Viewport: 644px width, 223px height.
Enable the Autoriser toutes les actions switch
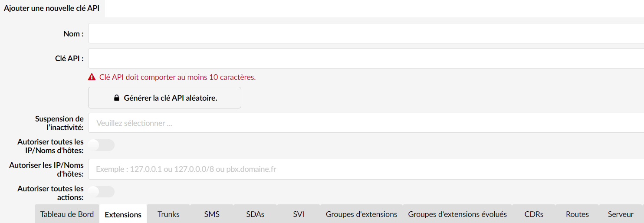(x=102, y=192)
